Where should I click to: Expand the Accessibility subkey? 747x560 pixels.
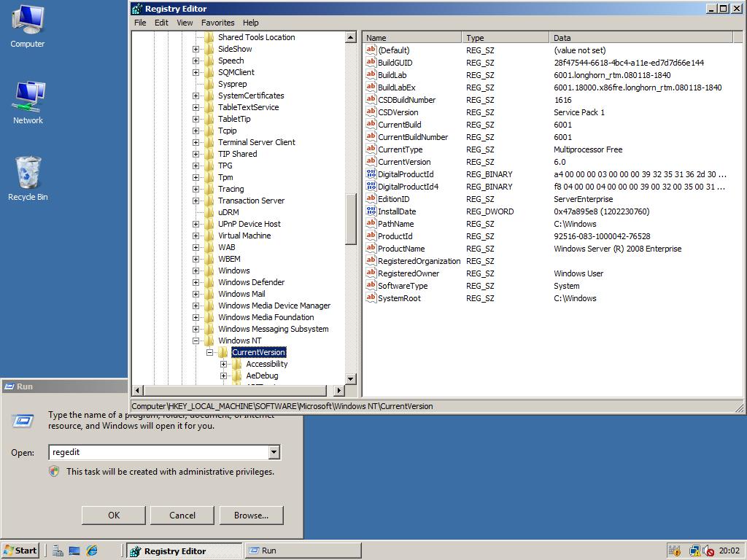pyautogui.click(x=223, y=364)
